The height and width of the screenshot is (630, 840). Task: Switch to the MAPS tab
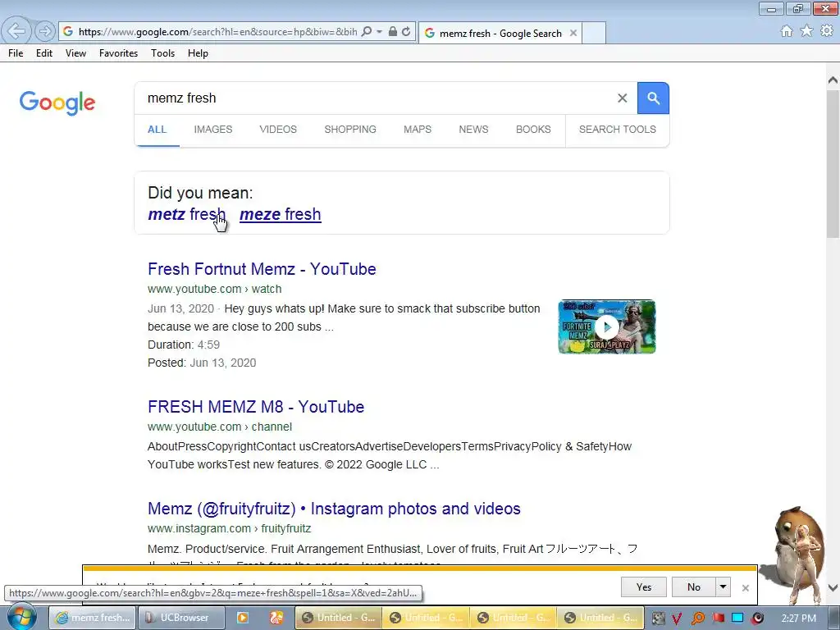pos(418,130)
